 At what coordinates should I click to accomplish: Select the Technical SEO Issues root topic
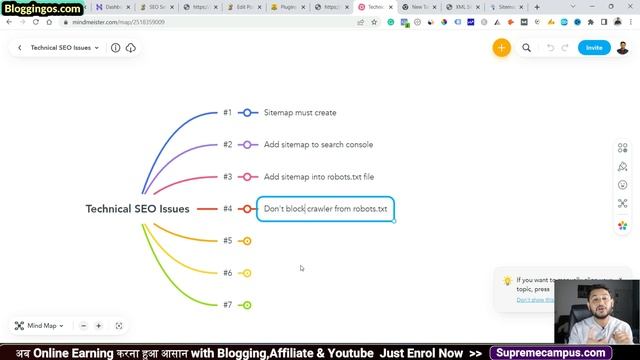click(138, 209)
